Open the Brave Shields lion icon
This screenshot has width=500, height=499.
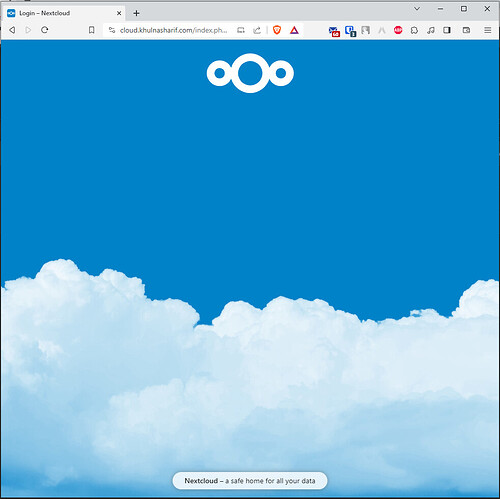coord(277,30)
